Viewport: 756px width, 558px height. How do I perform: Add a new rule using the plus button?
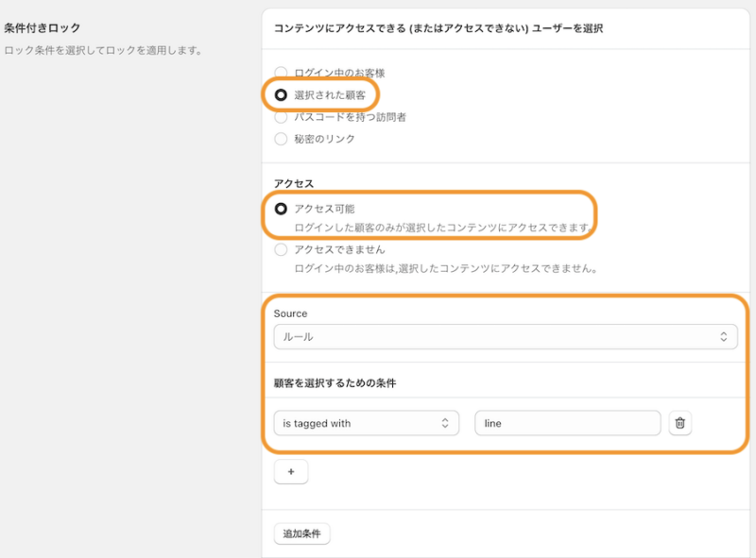(x=291, y=472)
